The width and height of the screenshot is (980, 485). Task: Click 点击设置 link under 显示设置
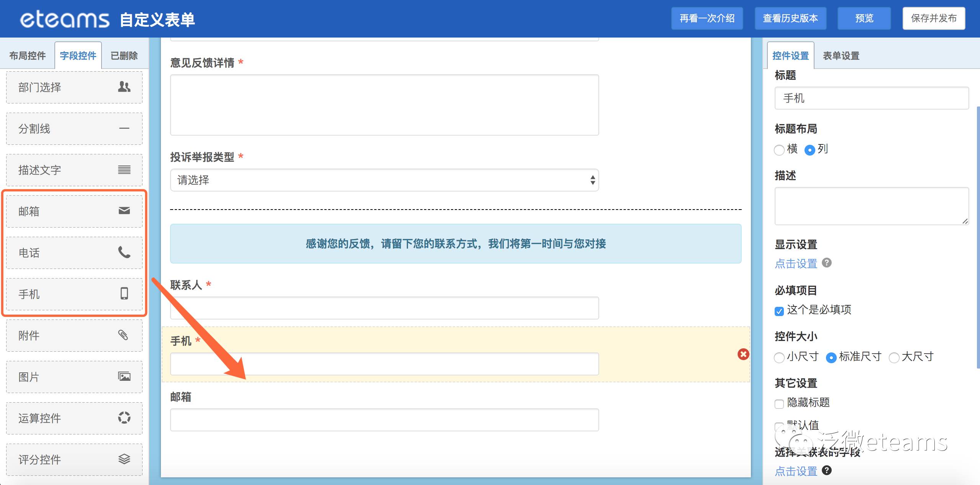coord(796,264)
